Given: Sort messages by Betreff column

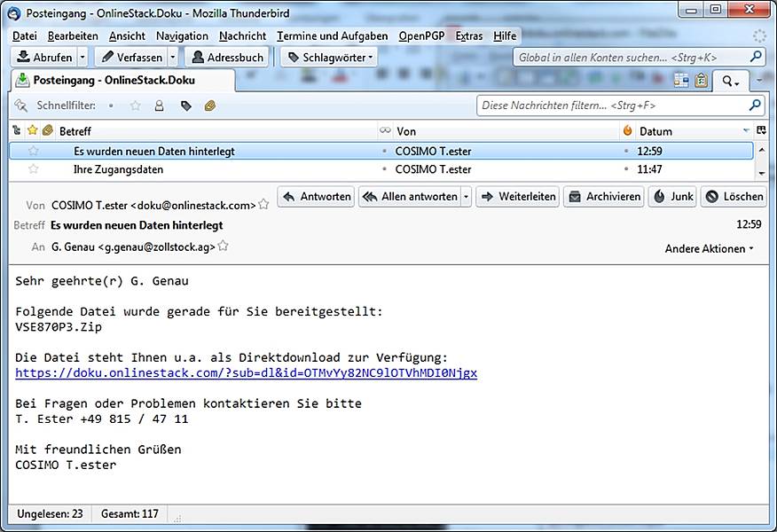Looking at the screenshot, I should [x=216, y=130].
